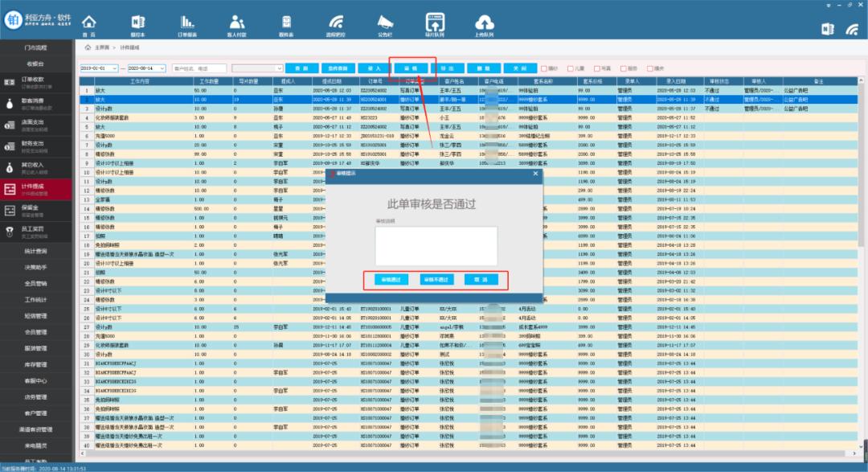Open 会员管理 sidebar section
This screenshot has height=472, width=868.
click(36, 332)
